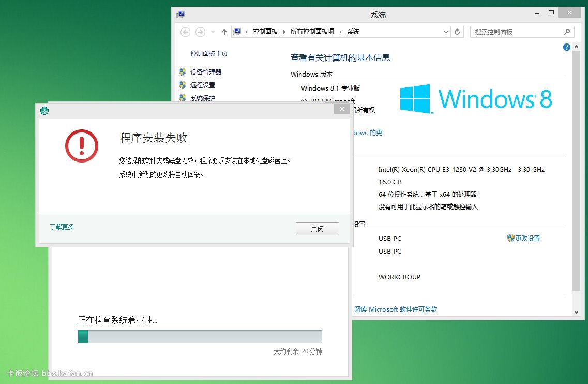
Task: Close the installation failed dialog via 关闭 button
Action: pyautogui.click(x=317, y=229)
